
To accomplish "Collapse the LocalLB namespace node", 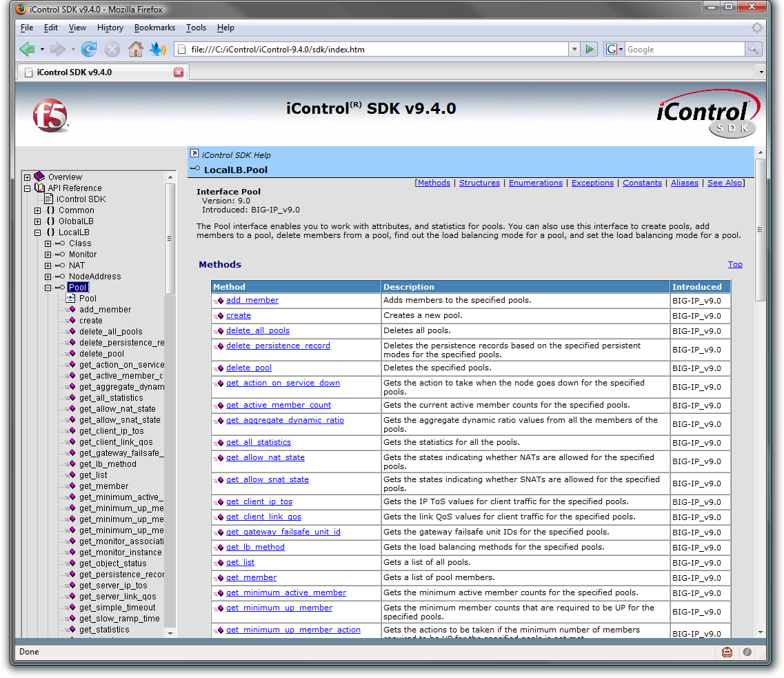I will click(37, 232).
